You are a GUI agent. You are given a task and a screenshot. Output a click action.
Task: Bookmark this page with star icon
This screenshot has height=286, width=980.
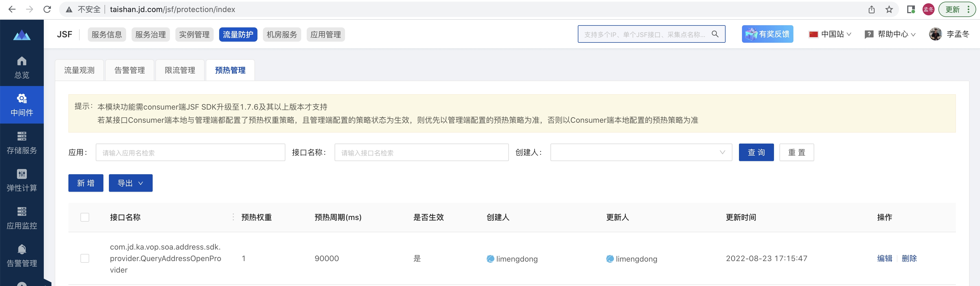(889, 10)
